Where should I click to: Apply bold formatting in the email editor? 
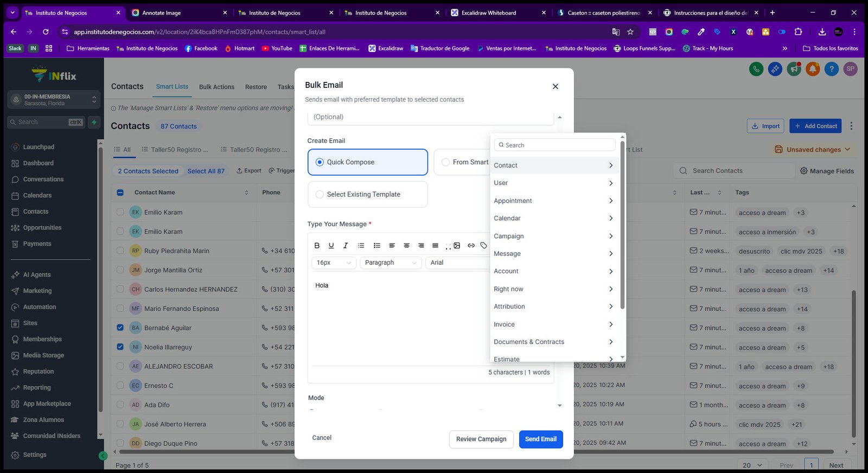click(317, 246)
